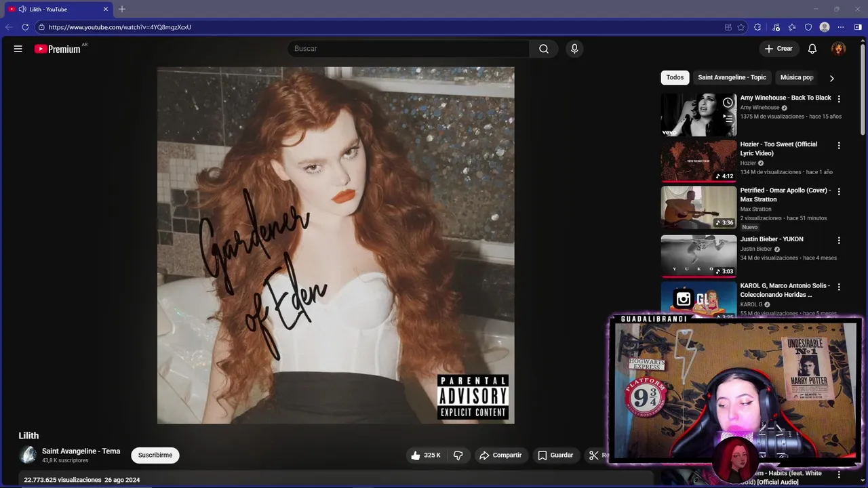Open the YouTube guide hamburger menu

pyautogui.click(x=18, y=49)
